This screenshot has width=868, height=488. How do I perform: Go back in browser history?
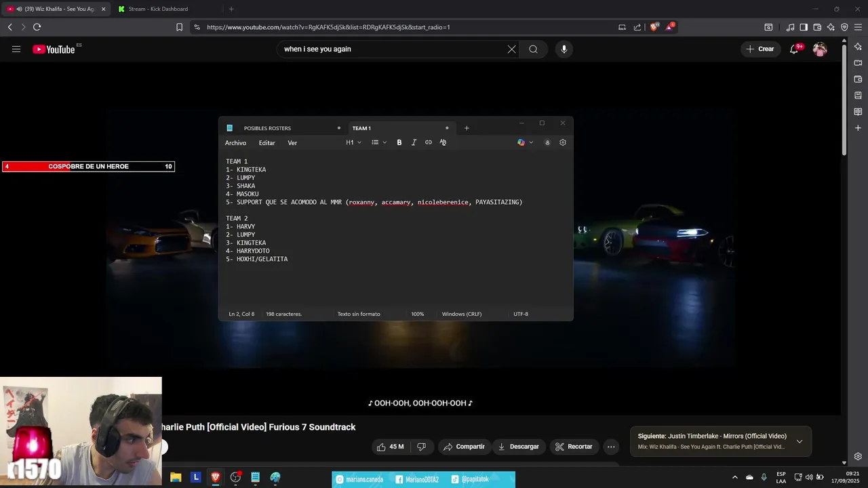pyautogui.click(x=9, y=27)
